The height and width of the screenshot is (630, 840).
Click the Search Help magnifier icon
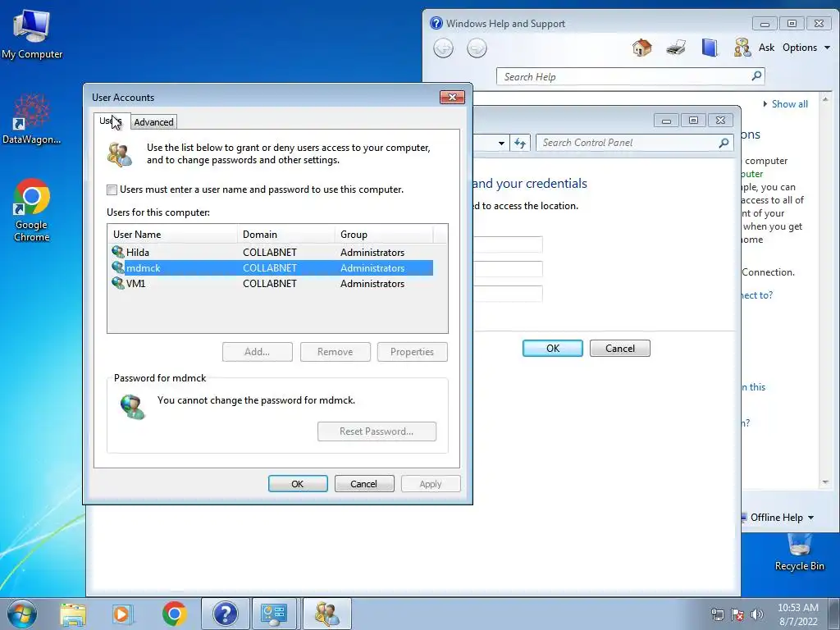tap(756, 76)
